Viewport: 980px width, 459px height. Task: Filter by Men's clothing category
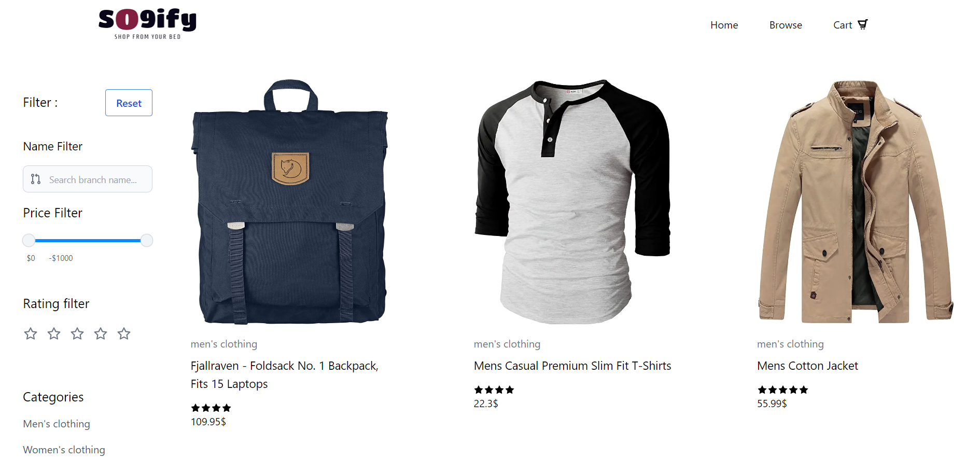(57, 424)
